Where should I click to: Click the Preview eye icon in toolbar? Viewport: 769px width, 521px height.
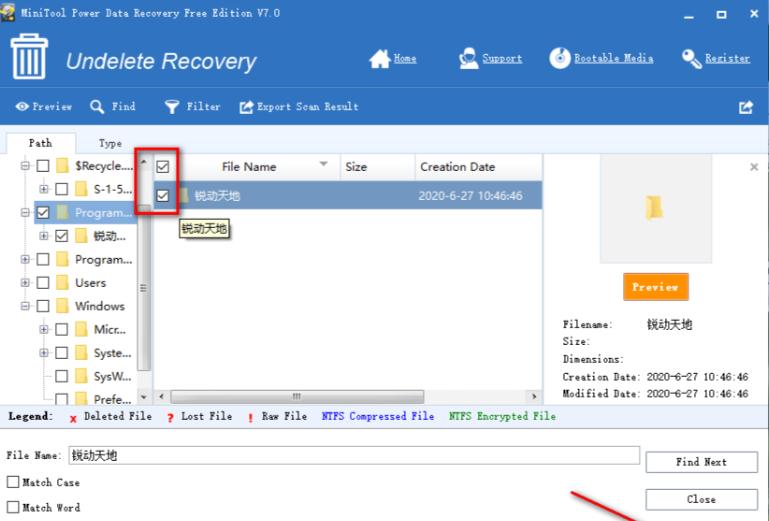click(x=21, y=107)
